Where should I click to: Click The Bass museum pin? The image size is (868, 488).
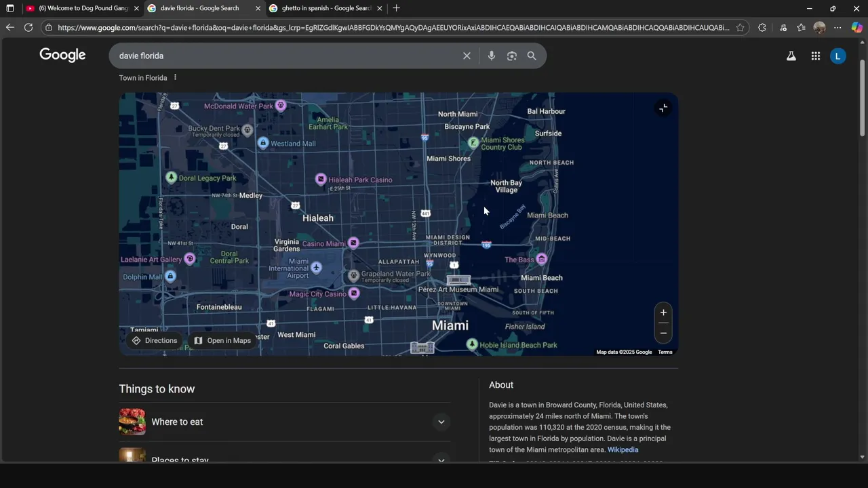pos(542,259)
